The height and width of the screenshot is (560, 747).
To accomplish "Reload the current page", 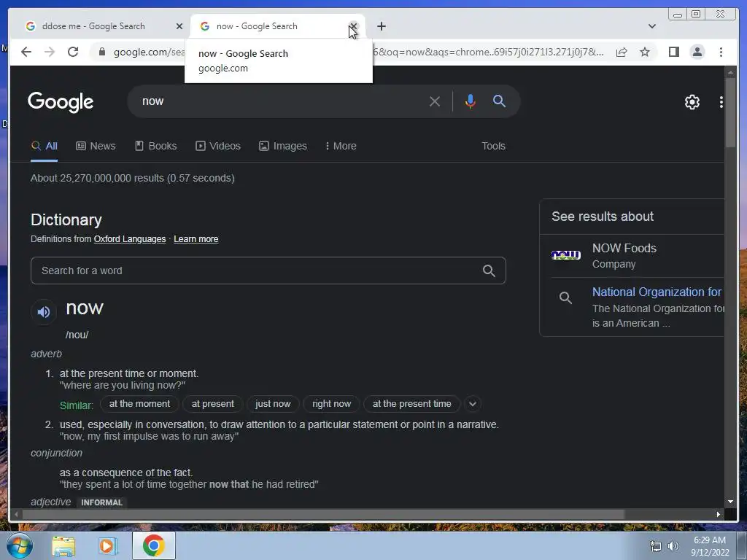I will tap(73, 52).
